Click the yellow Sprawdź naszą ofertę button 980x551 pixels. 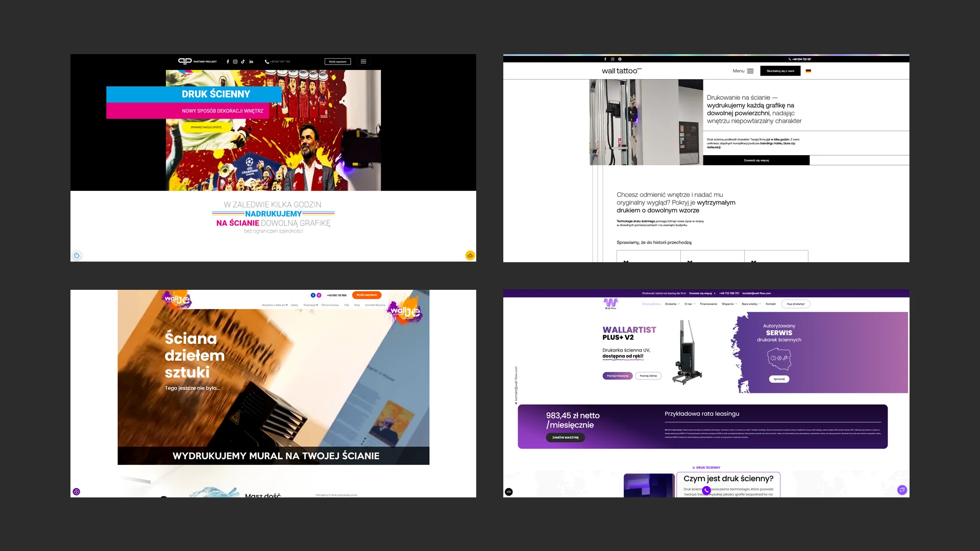[206, 128]
